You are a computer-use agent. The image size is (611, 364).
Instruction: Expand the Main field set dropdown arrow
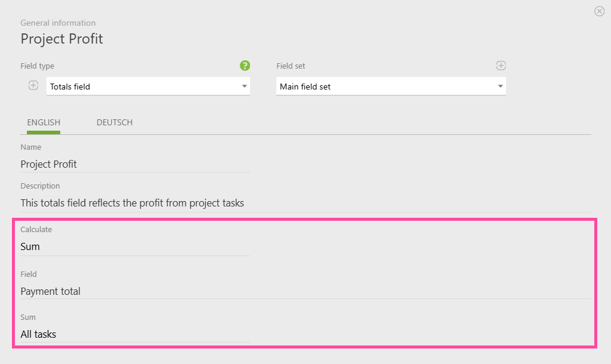pos(501,86)
